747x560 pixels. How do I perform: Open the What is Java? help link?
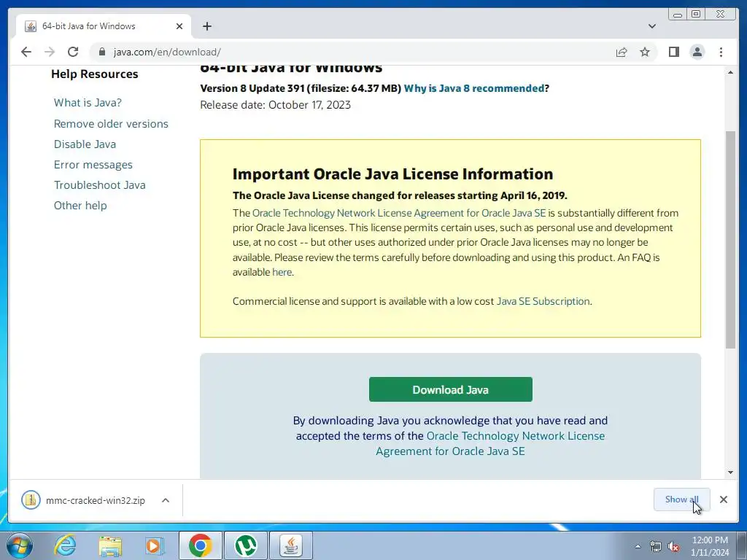pos(88,102)
